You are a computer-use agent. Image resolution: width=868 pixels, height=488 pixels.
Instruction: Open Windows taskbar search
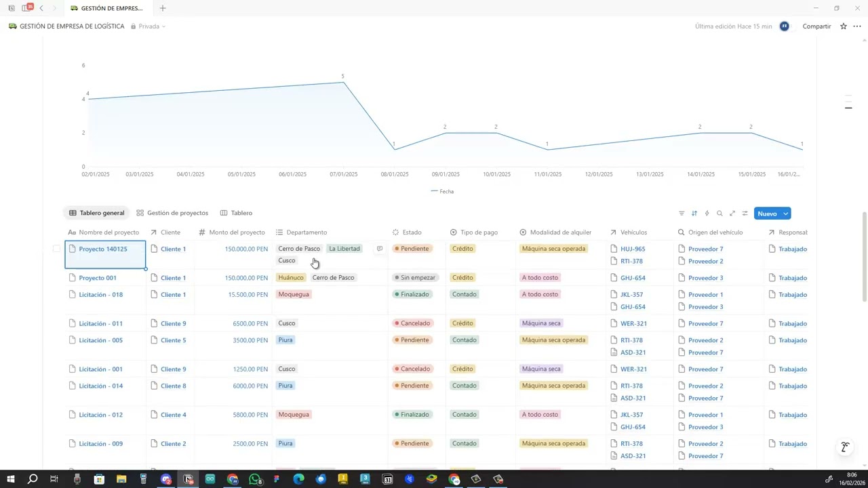(x=32, y=479)
